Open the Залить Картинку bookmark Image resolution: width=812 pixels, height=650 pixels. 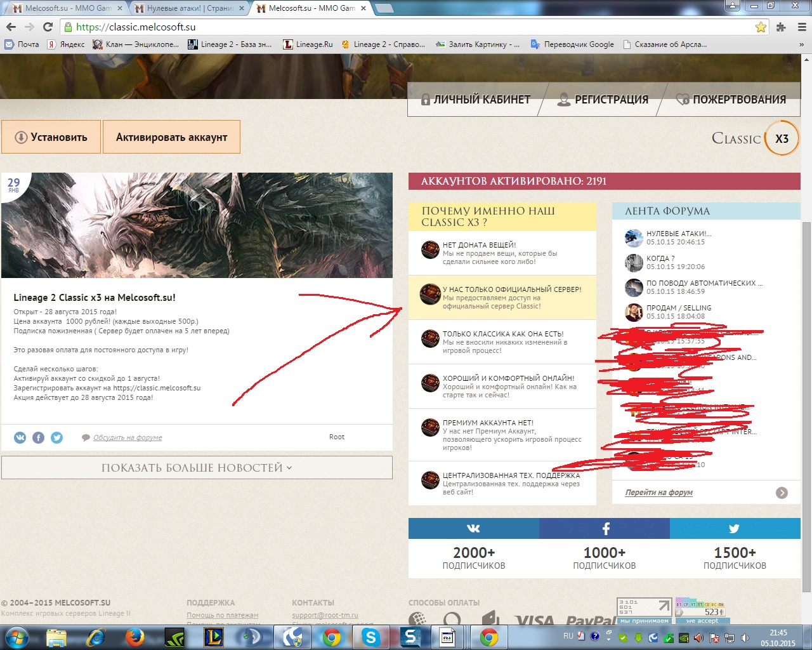(477, 44)
